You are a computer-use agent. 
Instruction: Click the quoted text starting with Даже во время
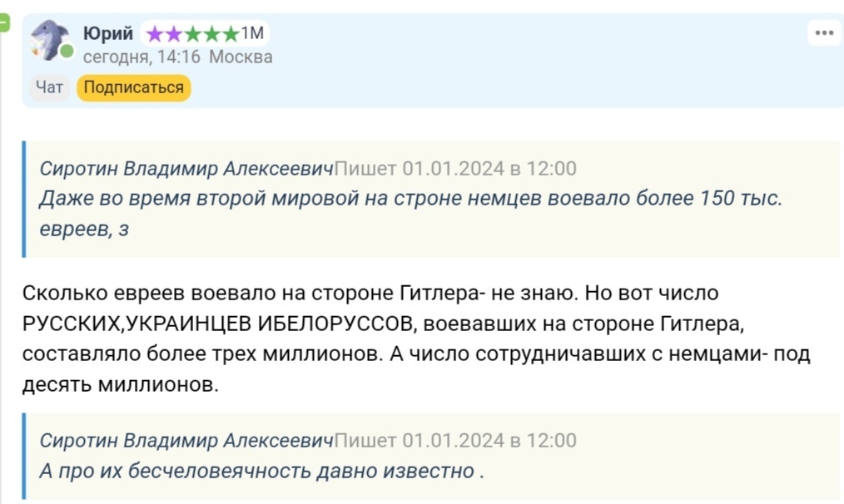[x=410, y=200]
